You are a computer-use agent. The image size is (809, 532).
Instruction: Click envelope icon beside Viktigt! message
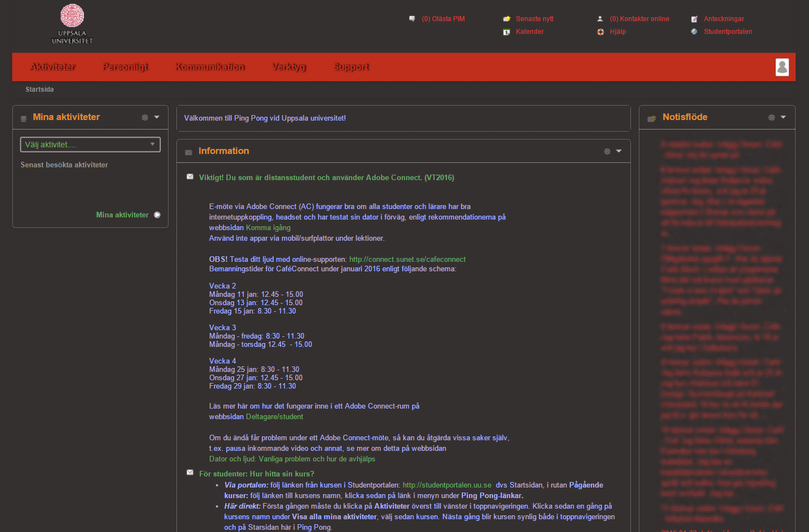190,177
